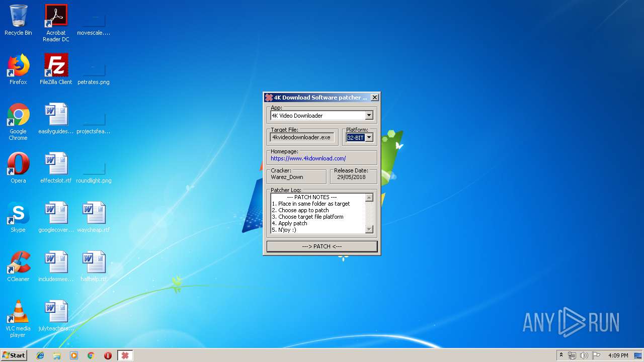
Task: Click 'Choose target file platform' log line
Action: pos(307,217)
